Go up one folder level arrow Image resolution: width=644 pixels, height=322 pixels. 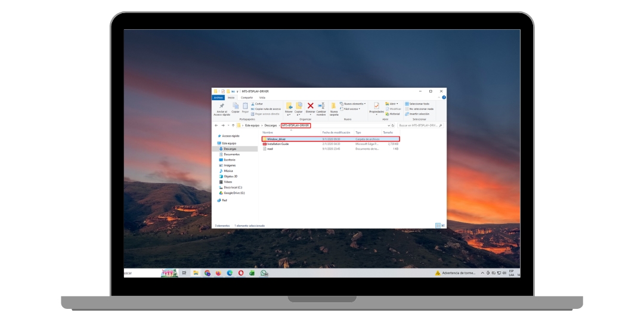[x=233, y=126]
